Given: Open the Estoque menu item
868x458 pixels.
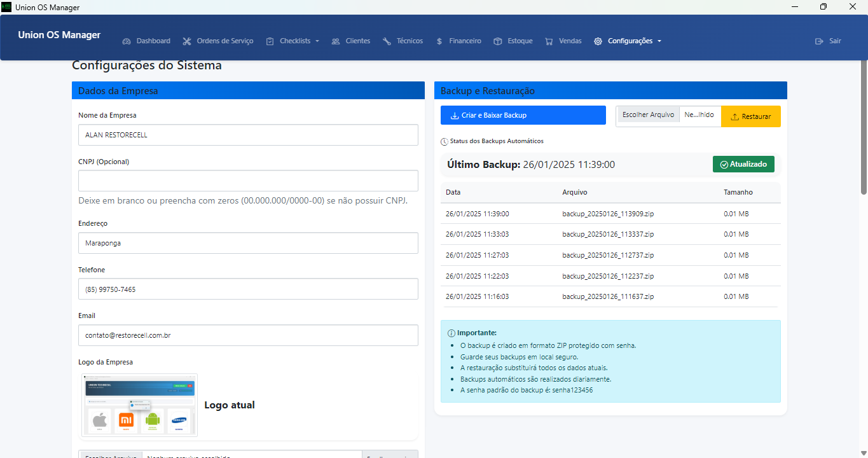Looking at the screenshot, I should pyautogui.click(x=520, y=41).
